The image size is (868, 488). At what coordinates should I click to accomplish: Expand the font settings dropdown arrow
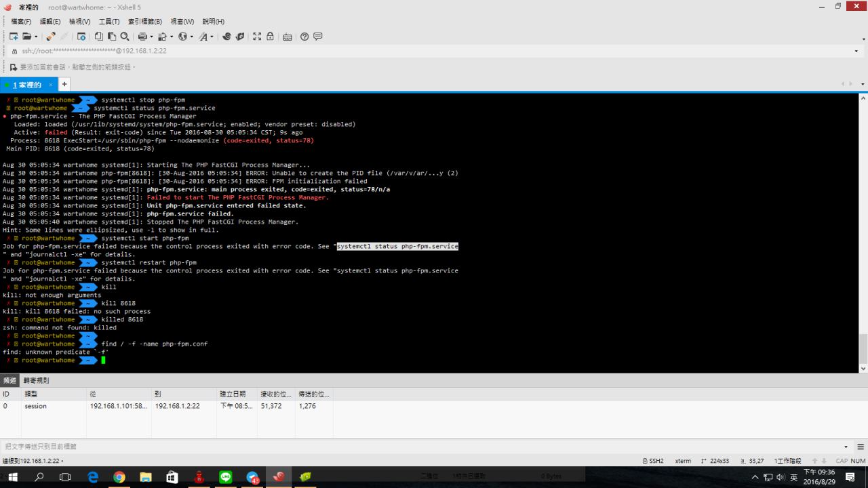212,37
